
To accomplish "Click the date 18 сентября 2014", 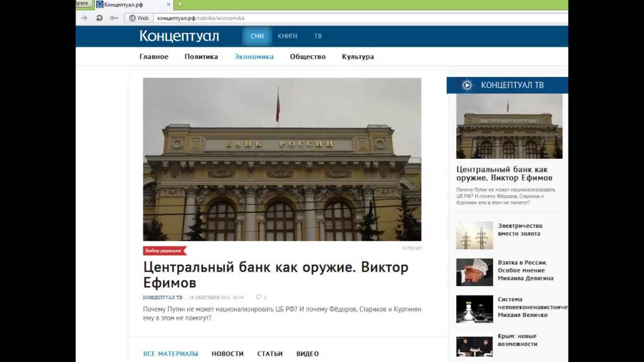I will (216, 298).
